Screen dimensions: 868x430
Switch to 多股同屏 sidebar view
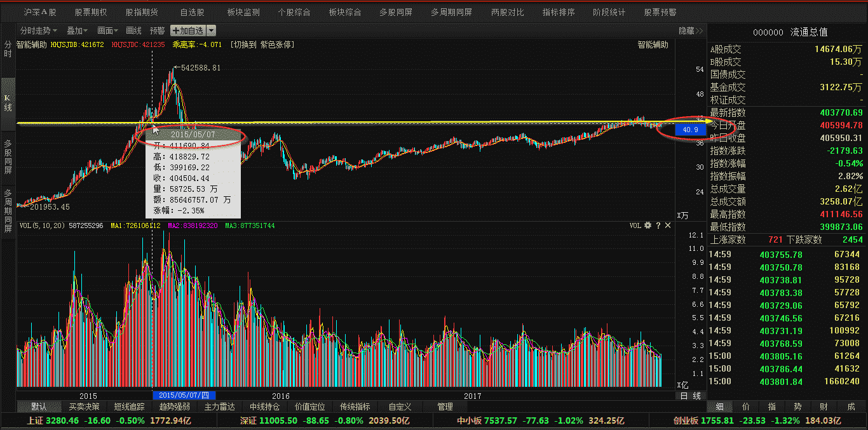pyautogui.click(x=8, y=157)
